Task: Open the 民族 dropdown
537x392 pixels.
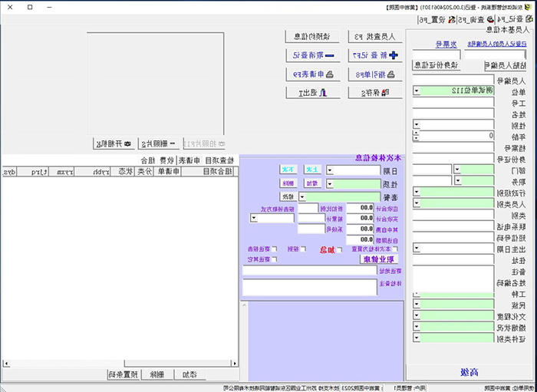Action: (417, 304)
